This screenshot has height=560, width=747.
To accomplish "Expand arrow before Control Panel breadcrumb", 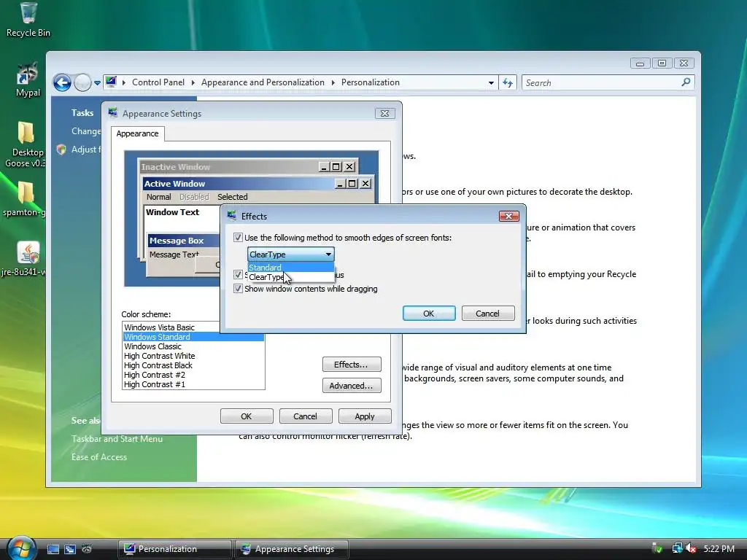I will (124, 82).
